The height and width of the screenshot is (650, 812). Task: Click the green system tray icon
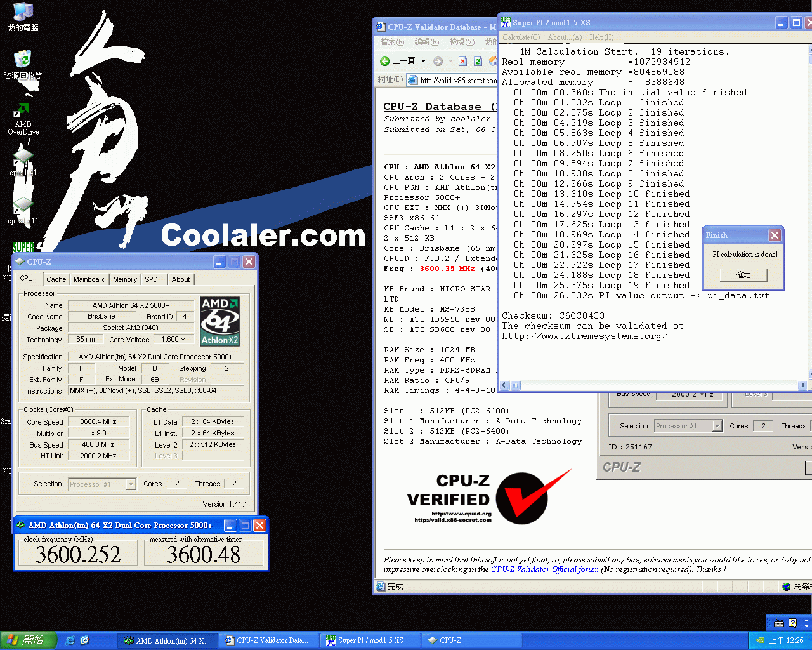759,640
